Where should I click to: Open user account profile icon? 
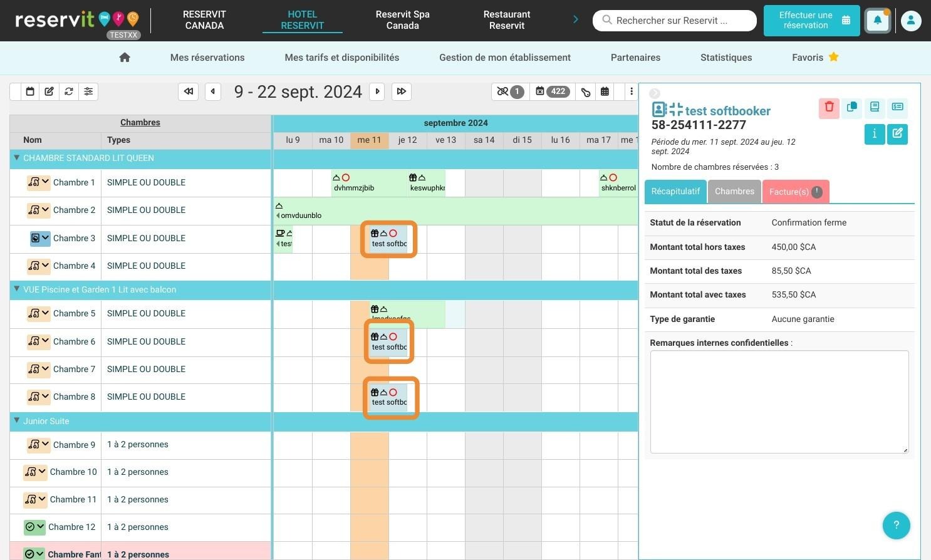tap(911, 21)
